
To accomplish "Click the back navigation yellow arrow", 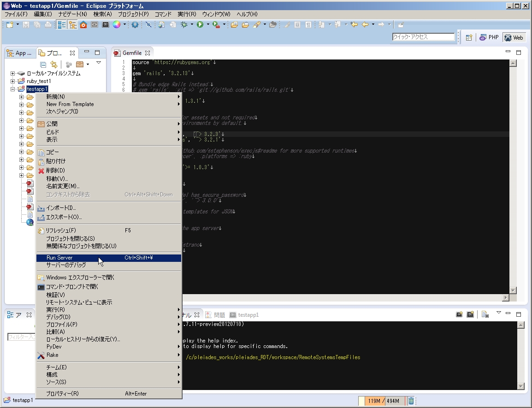I will pos(365,24).
